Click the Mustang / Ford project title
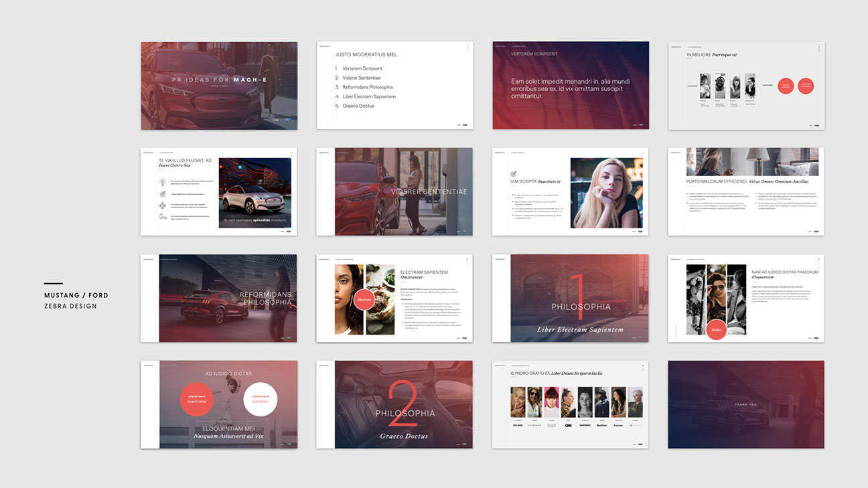The height and width of the screenshot is (488, 868). click(x=76, y=295)
